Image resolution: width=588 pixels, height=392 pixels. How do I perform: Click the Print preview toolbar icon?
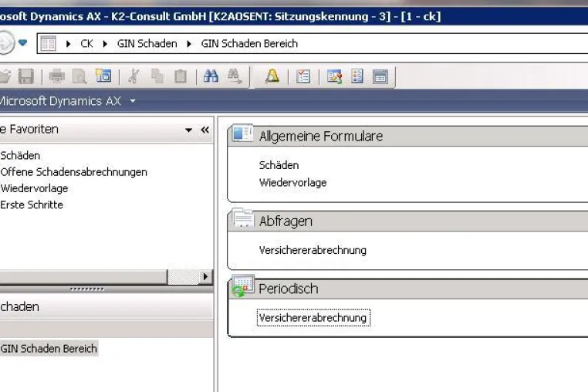(x=79, y=76)
